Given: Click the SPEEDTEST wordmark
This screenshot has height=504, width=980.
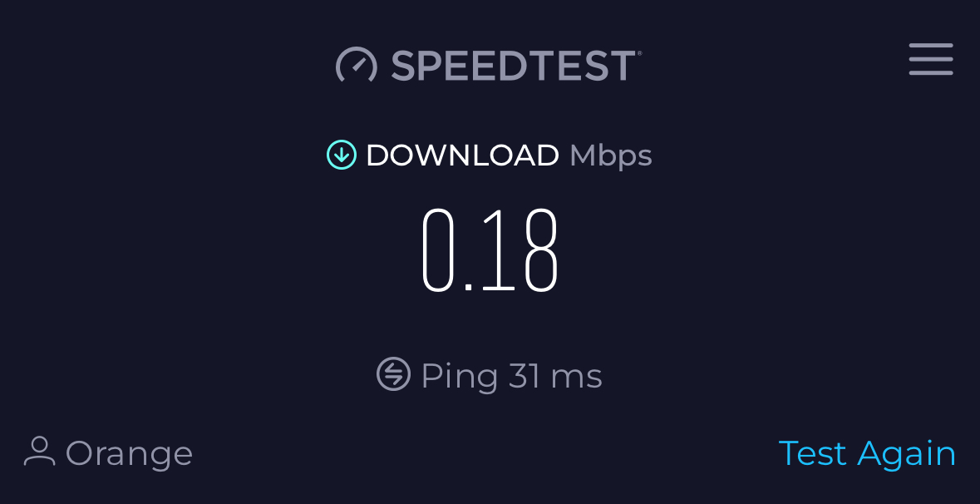Looking at the screenshot, I should tap(513, 66).
